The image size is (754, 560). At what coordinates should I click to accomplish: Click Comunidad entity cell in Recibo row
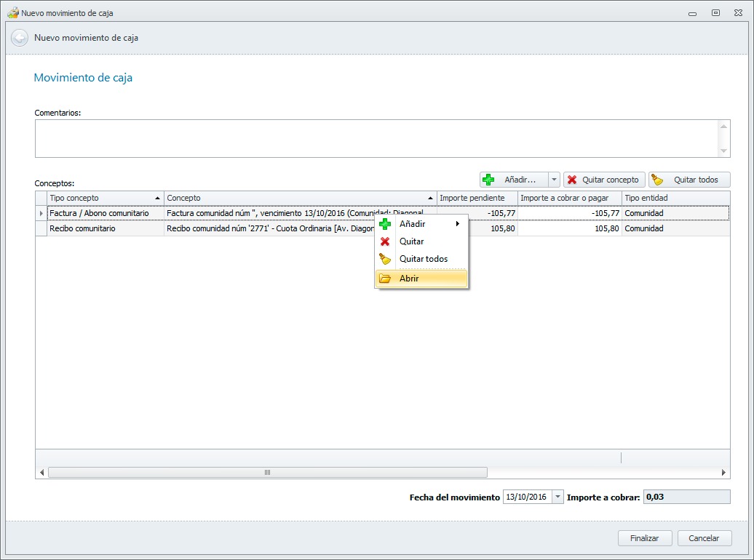(x=675, y=228)
